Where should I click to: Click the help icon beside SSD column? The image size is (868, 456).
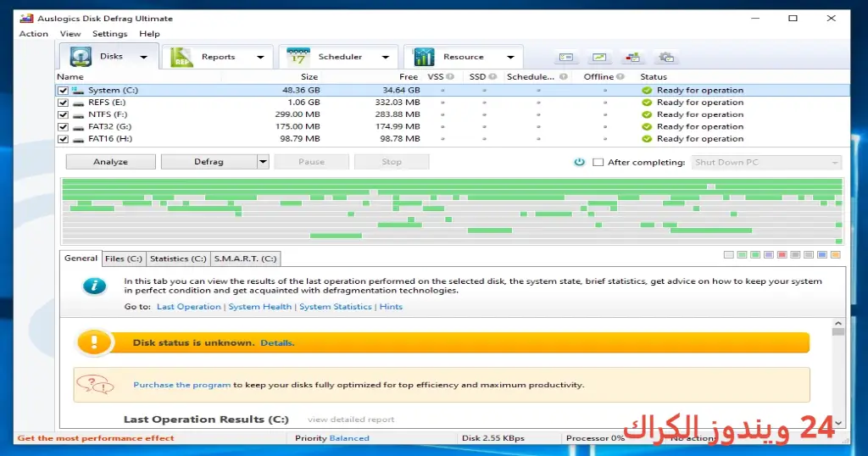point(492,77)
